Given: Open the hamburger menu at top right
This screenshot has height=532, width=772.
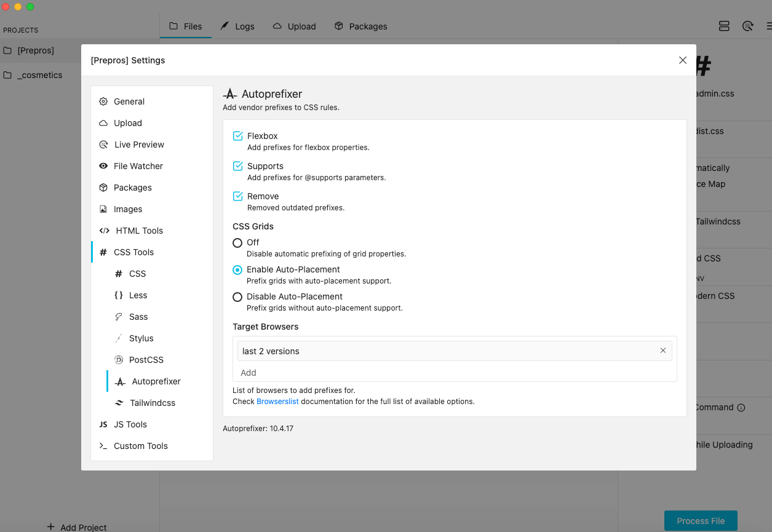Looking at the screenshot, I should [768, 26].
